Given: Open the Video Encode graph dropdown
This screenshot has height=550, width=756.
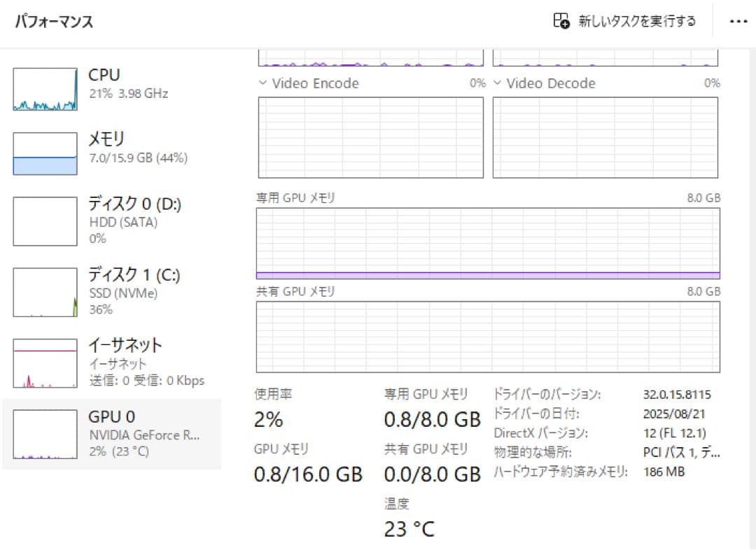Looking at the screenshot, I should [262, 83].
